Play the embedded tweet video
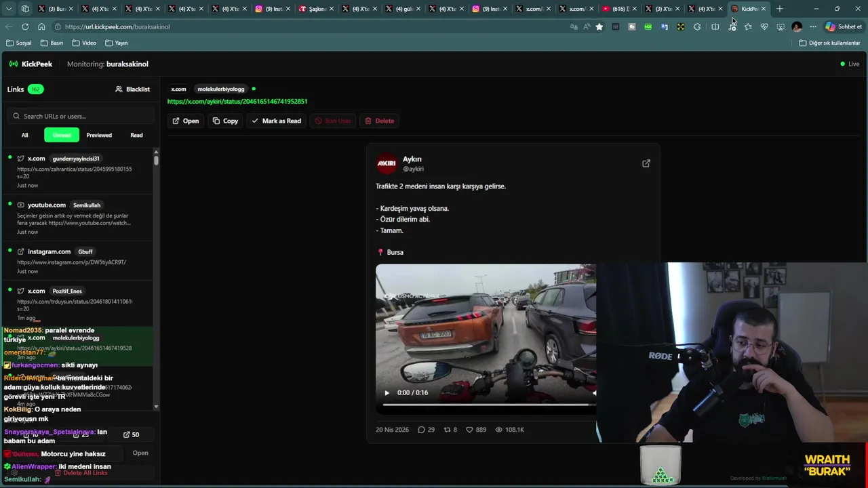Image resolution: width=868 pixels, height=488 pixels. [387, 392]
